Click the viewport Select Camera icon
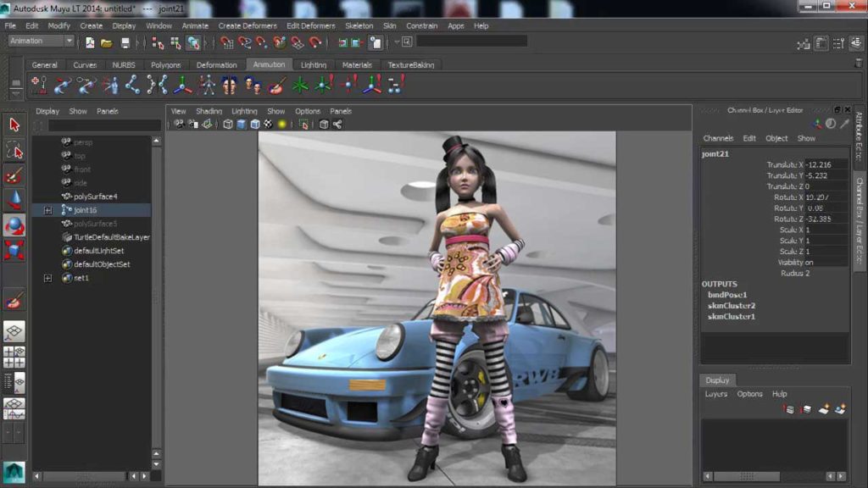The image size is (868, 488). [x=180, y=125]
